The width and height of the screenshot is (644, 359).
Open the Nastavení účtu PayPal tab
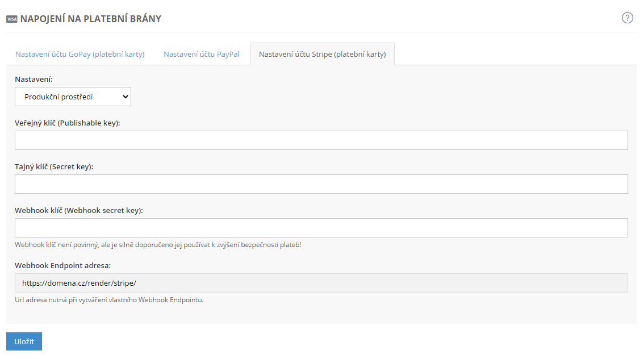pyautogui.click(x=202, y=55)
